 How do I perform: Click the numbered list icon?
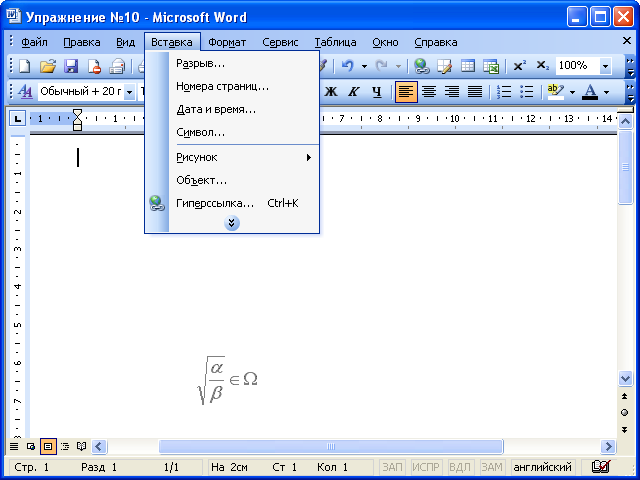pos(504,91)
